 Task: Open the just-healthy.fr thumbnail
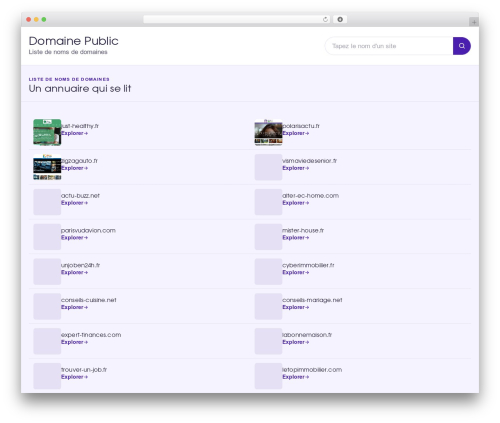pyautogui.click(x=47, y=132)
